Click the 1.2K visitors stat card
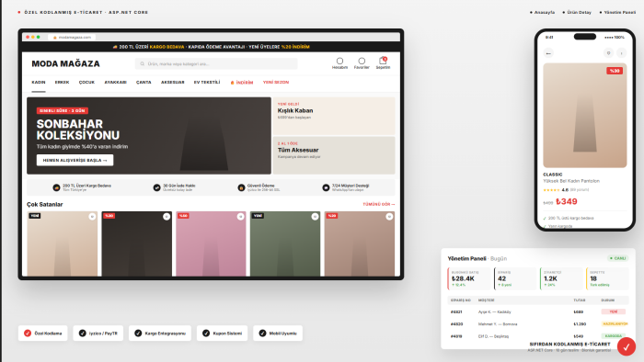 561,278
